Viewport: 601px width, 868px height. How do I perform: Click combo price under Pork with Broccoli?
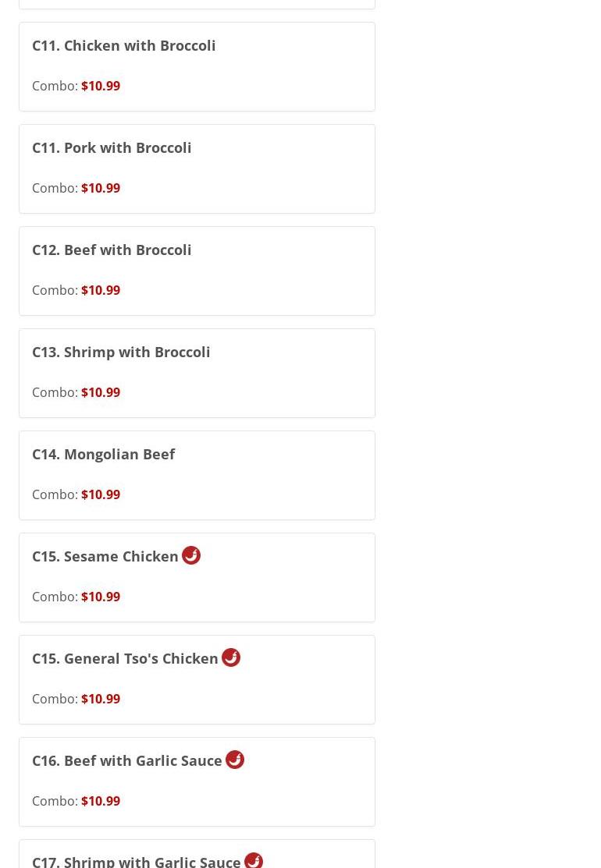101,188
